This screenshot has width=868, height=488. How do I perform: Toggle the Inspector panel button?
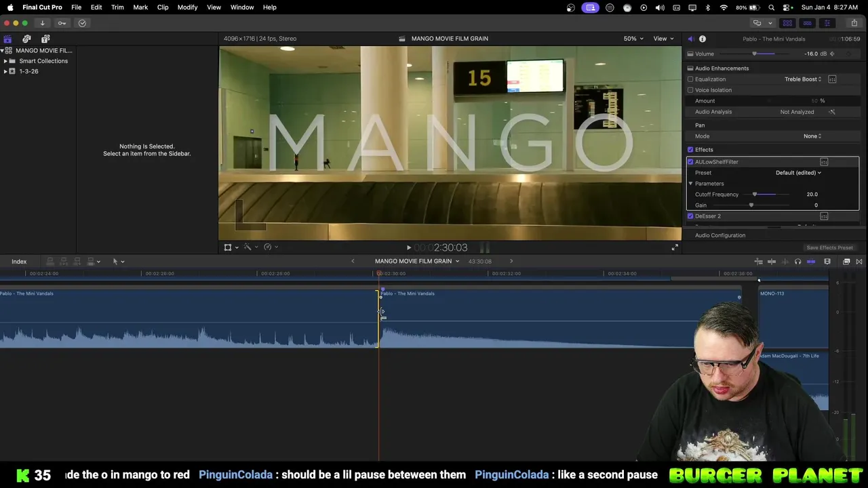827,23
